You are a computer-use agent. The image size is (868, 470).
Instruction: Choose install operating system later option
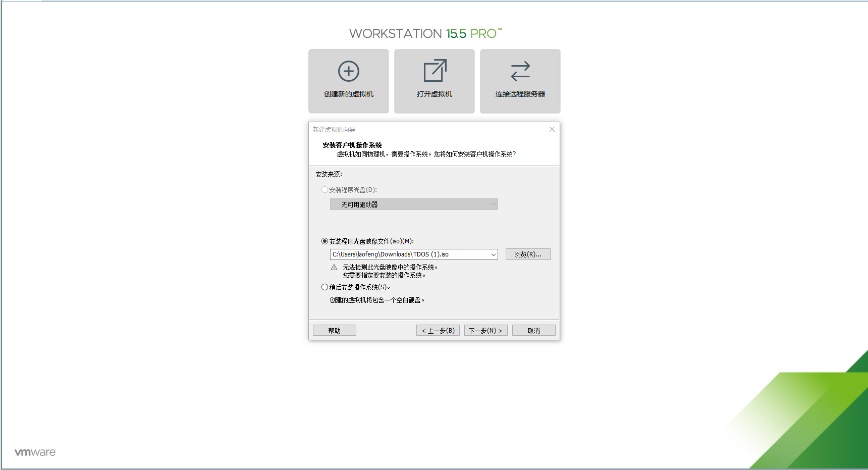pos(324,287)
